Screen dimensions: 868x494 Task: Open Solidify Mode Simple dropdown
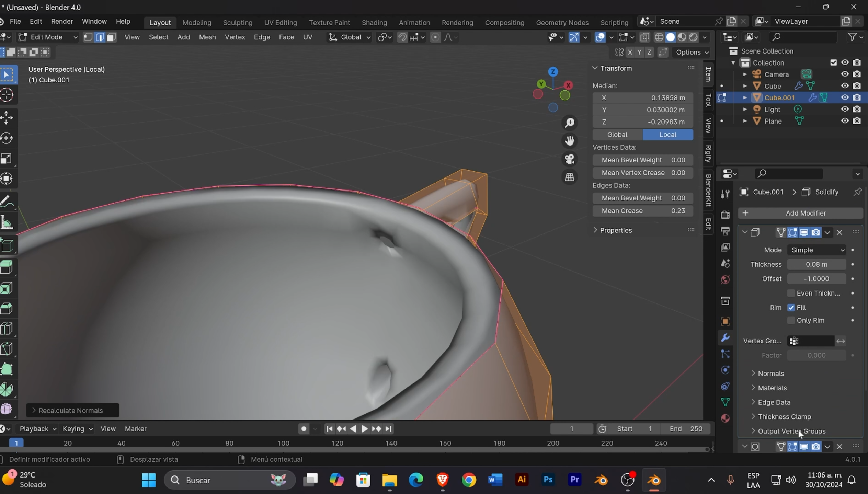click(x=816, y=250)
